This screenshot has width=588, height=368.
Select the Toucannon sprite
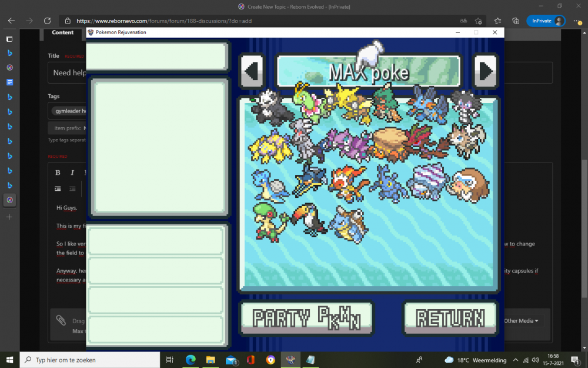(309, 219)
